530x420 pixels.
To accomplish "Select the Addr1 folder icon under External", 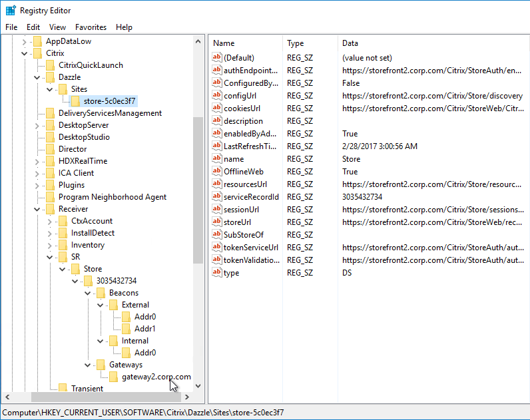I will (x=126, y=329).
